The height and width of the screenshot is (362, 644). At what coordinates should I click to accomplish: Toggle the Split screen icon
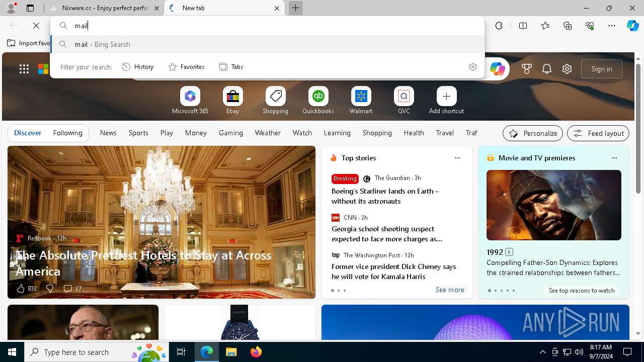[523, 26]
